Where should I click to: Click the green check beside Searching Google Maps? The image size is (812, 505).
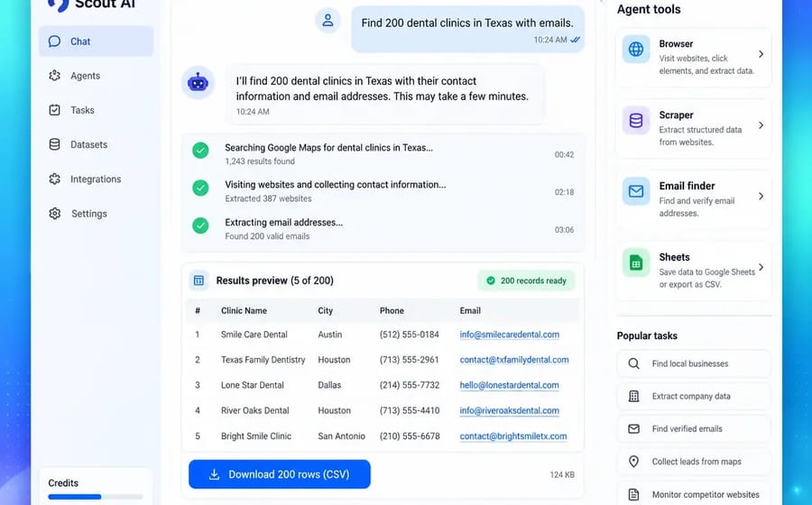pos(200,150)
